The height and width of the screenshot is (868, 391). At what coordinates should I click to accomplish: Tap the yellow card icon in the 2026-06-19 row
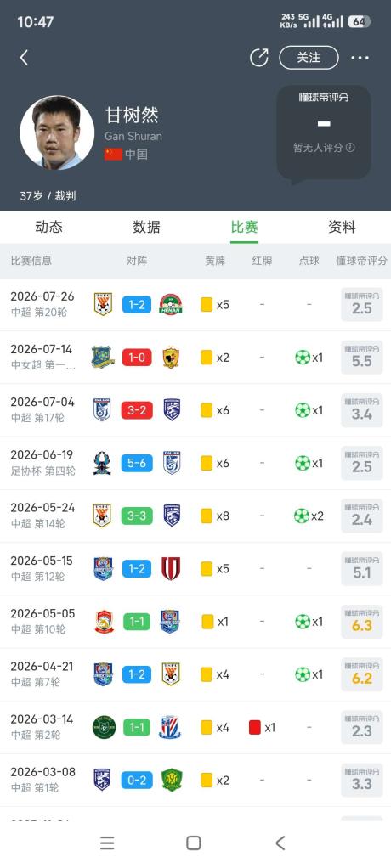click(x=207, y=464)
